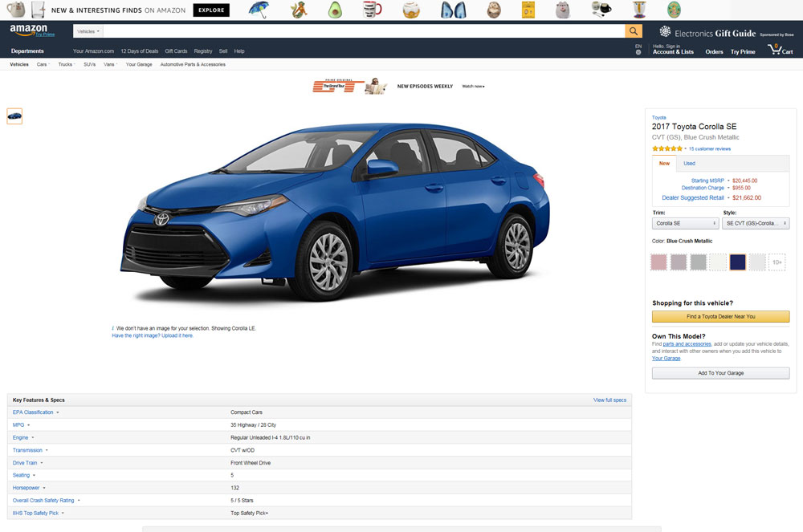Click the View full specs link
This screenshot has height=532, width=803.
[x=609, y=400]
